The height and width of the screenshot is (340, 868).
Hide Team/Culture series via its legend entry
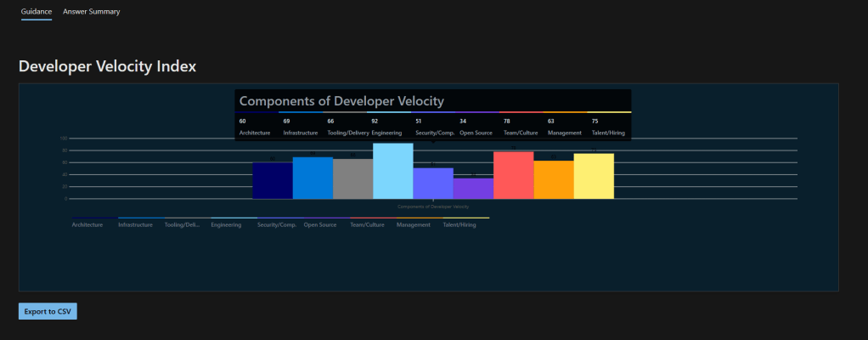[367, 225]
